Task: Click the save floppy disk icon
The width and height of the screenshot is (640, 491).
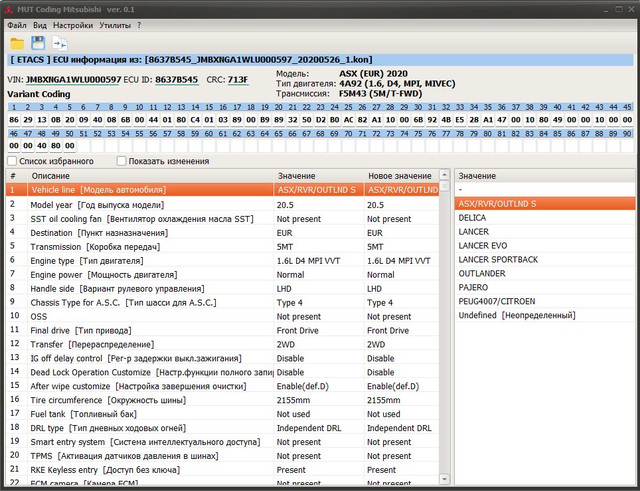Action: point(38,43)
